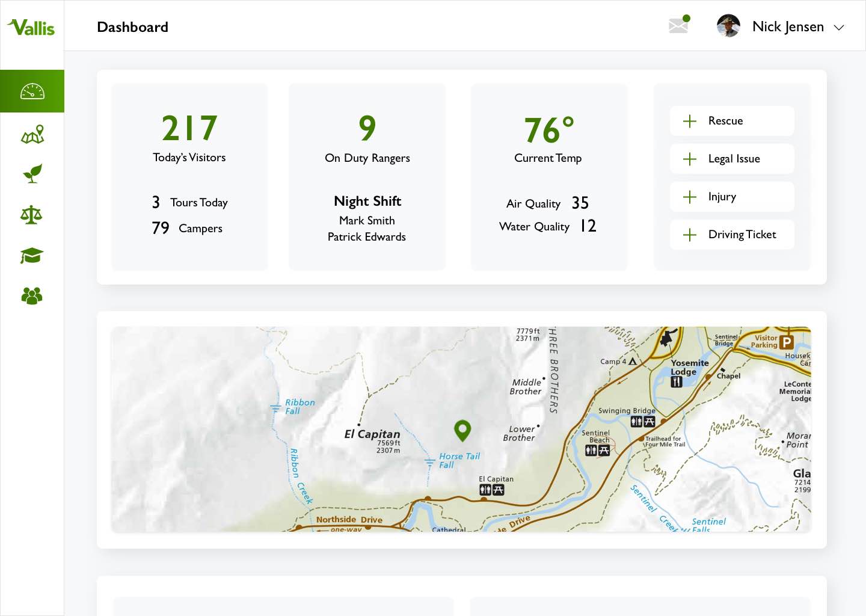The height and width of the screenshot is (616, 866).
Task: Open the map location sidebar icon
Action: click(32, 134)
